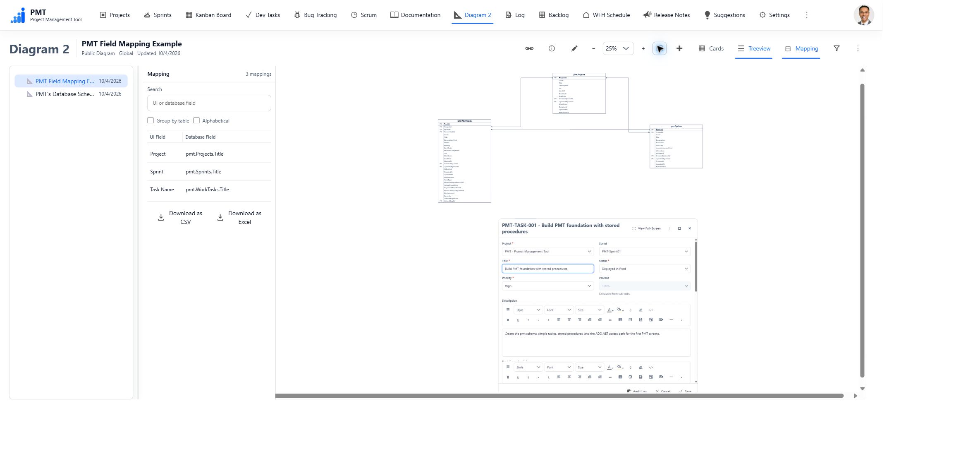980x454 pixels.
Task: Open the filter funnel icon
Action: (x=837, y=48)
